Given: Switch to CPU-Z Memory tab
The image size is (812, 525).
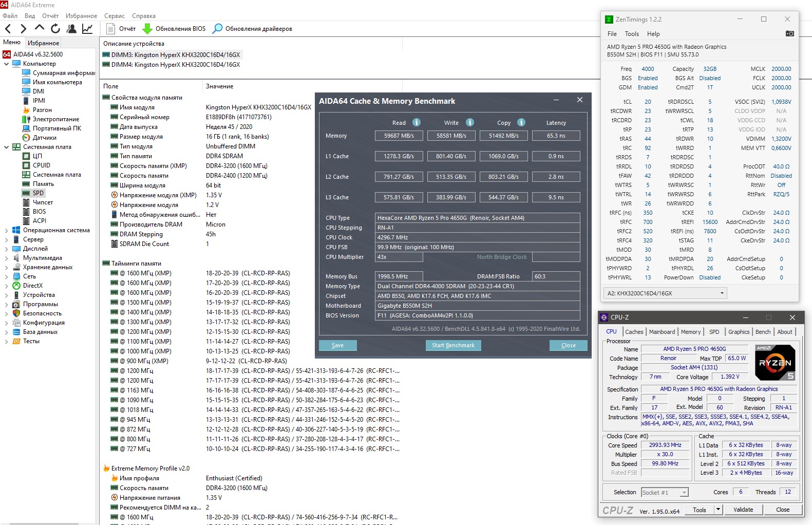Looking at the screenshot, I should click(691, 332).
